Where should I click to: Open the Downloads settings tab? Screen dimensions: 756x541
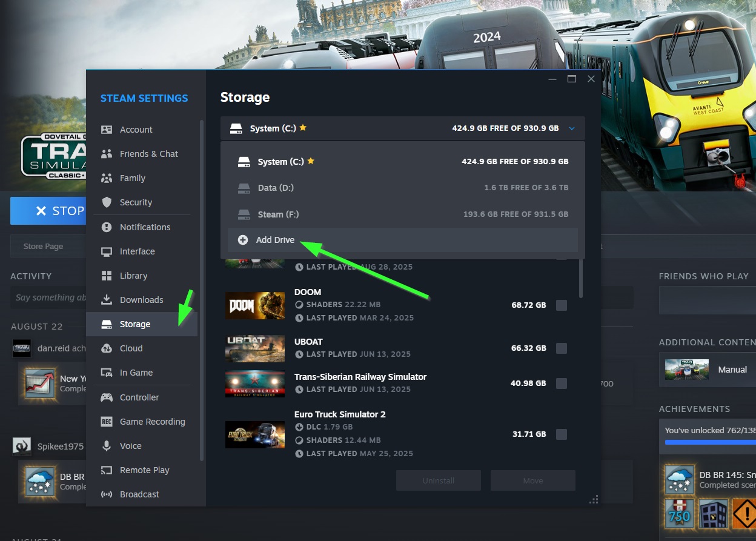[142, 300]
